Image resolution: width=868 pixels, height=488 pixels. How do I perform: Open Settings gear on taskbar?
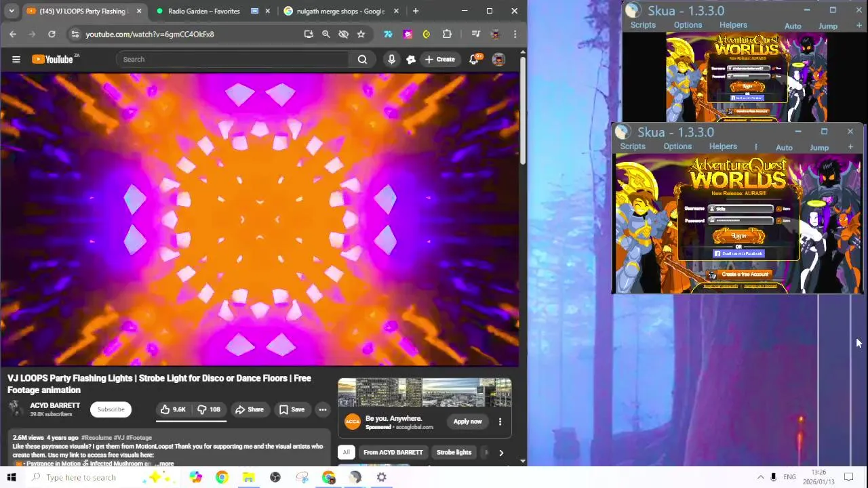(x=381, y=477)
